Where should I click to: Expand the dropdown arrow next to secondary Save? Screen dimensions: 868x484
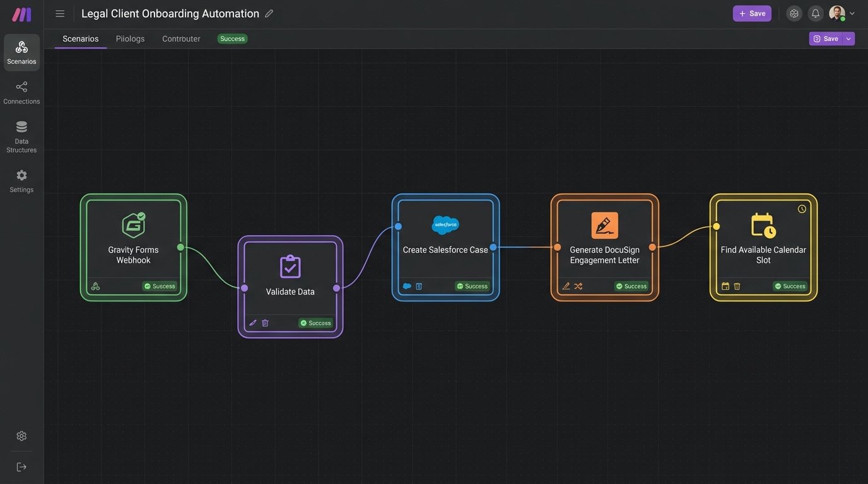(x=848, y=38)
